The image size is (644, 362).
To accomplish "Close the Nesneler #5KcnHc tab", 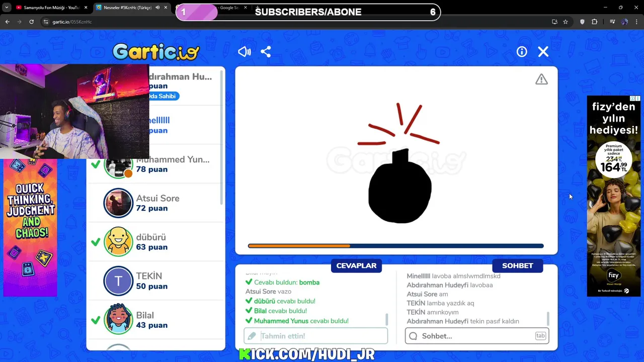I will point(166,8).
